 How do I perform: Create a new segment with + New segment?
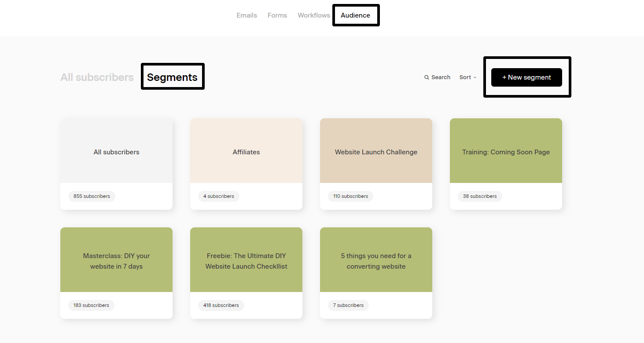pos(526,77)
